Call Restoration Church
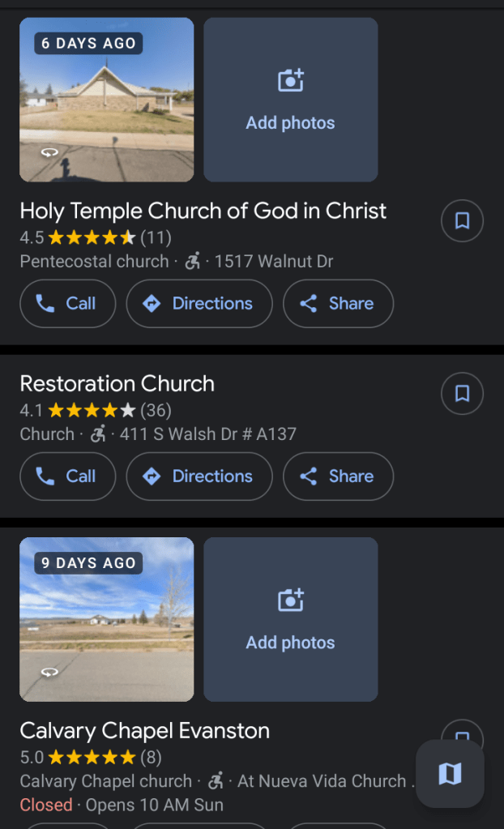This screenshot has width=504, height=829. click(67, 476)
